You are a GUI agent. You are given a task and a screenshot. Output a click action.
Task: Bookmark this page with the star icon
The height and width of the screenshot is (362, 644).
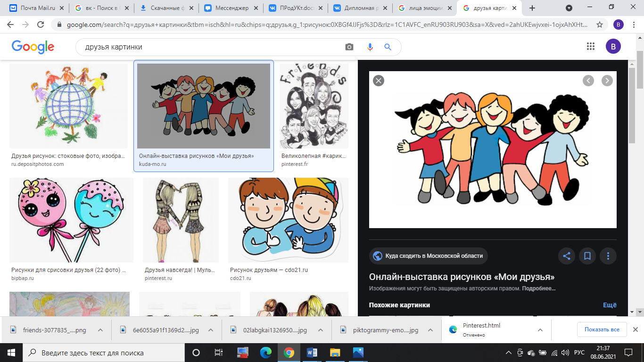(600, 25)
